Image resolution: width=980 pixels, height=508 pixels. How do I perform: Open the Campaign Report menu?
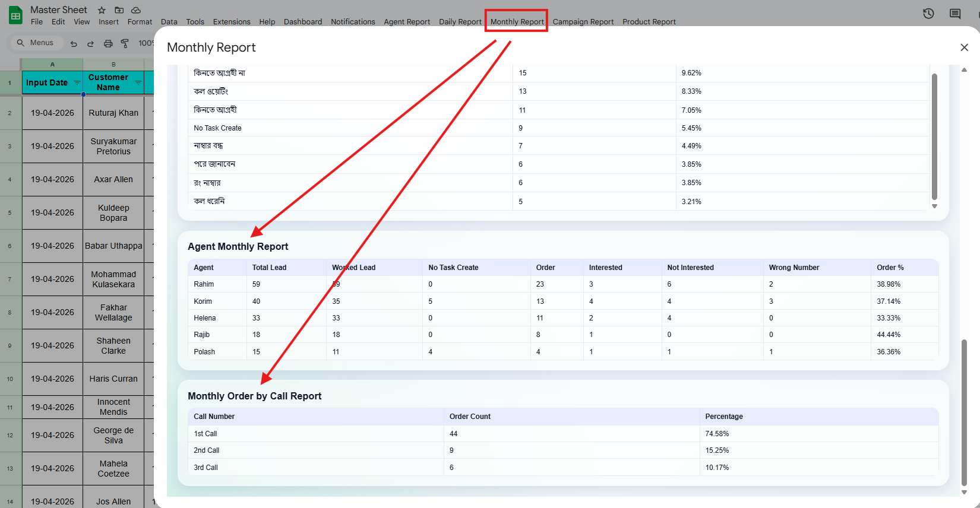point(583,22)
